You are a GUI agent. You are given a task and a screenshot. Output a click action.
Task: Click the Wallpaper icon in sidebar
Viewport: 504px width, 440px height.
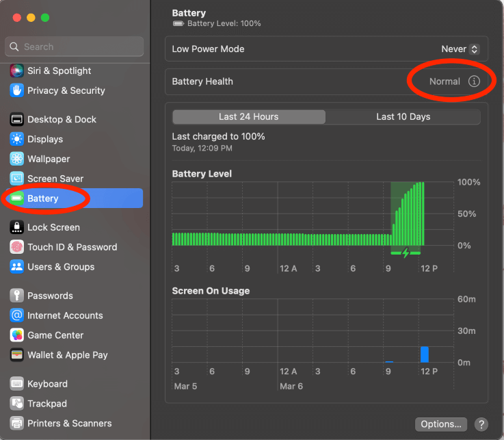pos(17,159)
